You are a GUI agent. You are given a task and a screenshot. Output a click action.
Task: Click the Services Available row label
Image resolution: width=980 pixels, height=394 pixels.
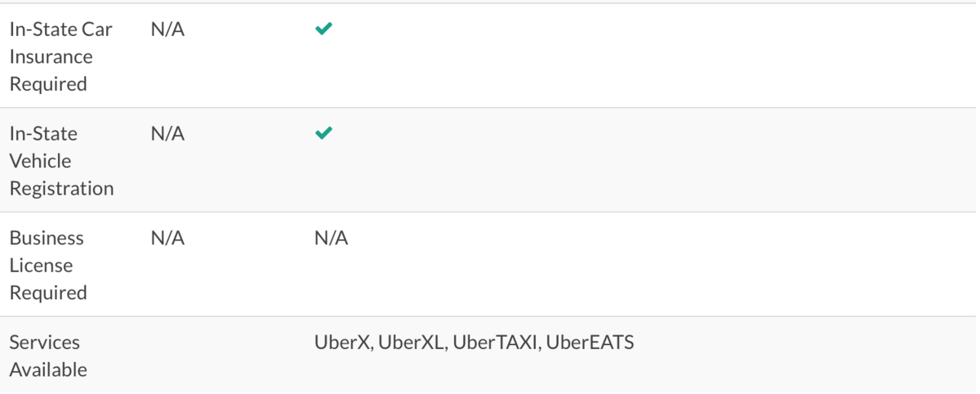tap(48, 356)
